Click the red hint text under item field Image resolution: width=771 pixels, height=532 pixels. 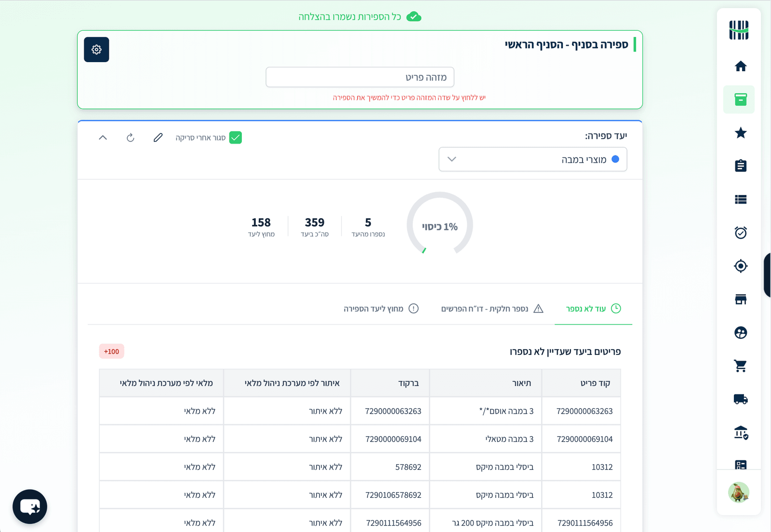point(409,98)
